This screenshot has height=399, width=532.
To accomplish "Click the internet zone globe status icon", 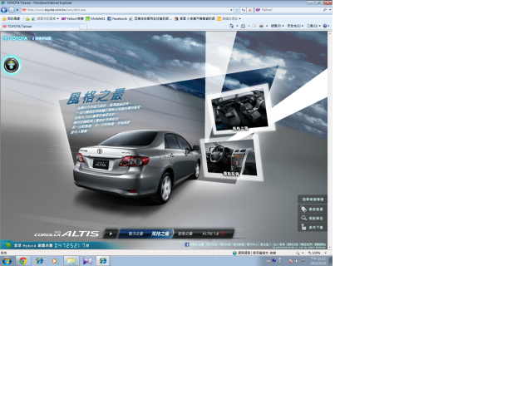I will [x=234, y=253].
